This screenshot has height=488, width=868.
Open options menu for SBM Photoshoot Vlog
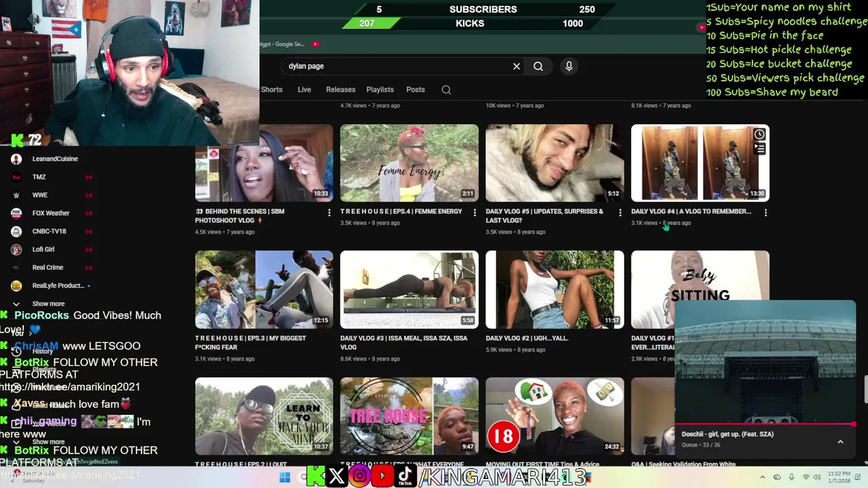pyautogui.click(x=329, y=213)
